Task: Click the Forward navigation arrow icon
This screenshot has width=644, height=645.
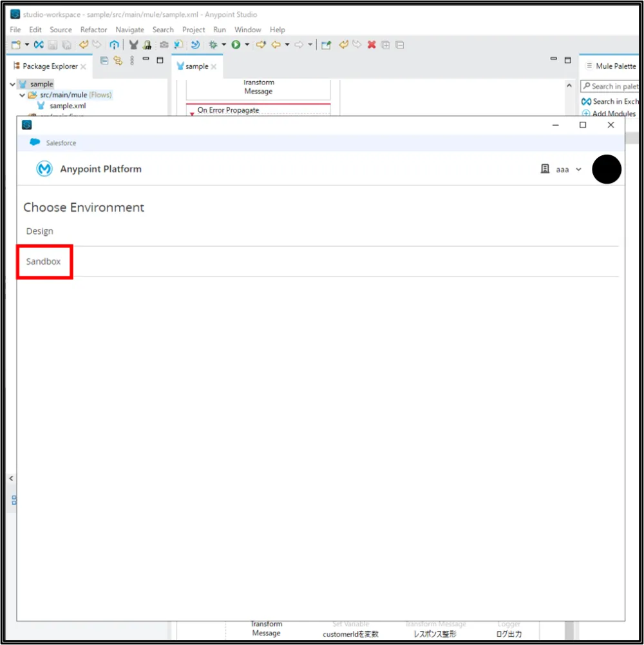Action: point(299,45)
